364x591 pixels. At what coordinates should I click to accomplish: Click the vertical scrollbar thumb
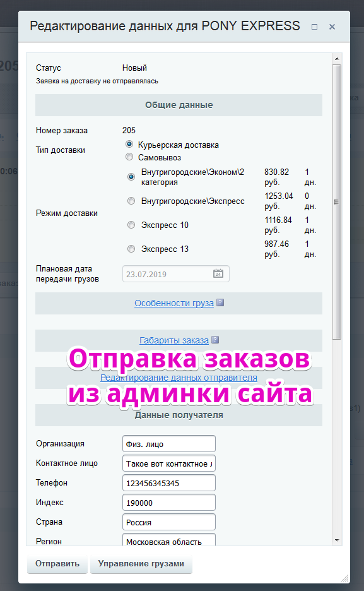(337, 202)
